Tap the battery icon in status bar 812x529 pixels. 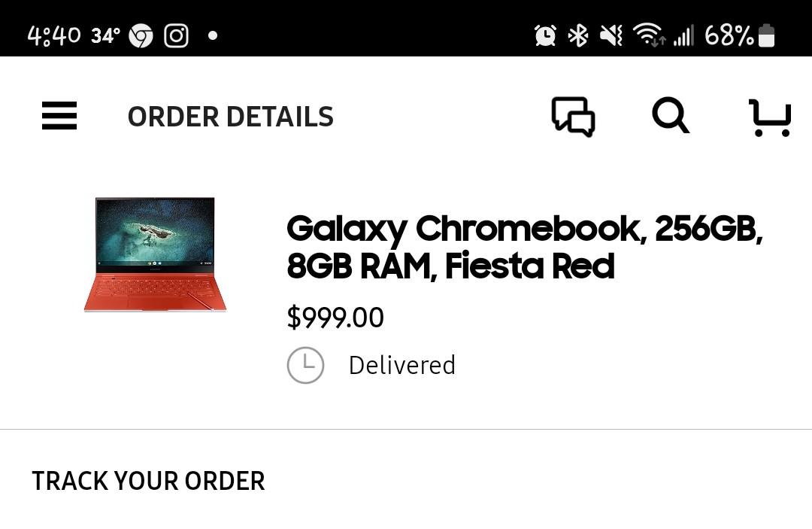[766, 35]
